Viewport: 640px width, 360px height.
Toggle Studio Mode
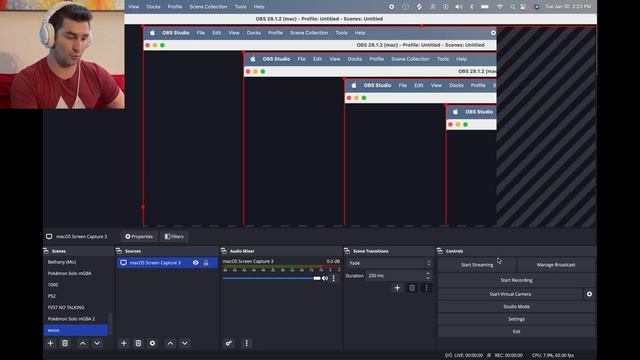point(516,307)
